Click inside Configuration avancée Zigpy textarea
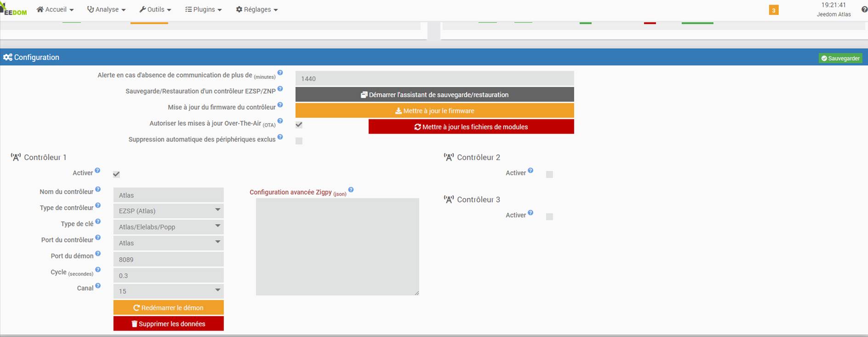Screen dimensions: 868x337 (x=337, y=247)
